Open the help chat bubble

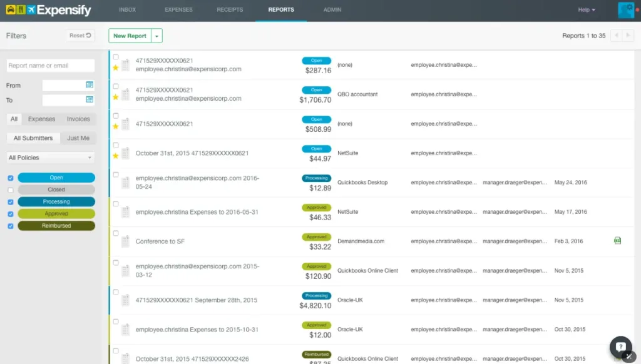coord(620,346)
